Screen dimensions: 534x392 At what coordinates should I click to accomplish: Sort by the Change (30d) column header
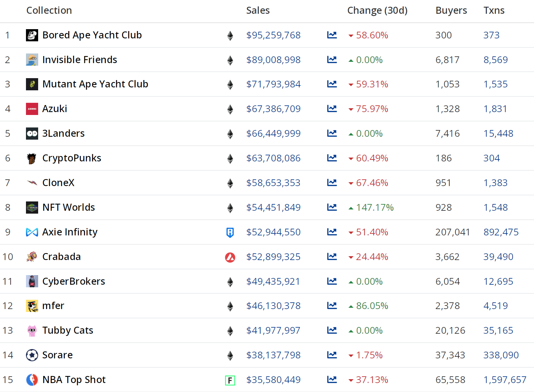click(x=377, y=10)
